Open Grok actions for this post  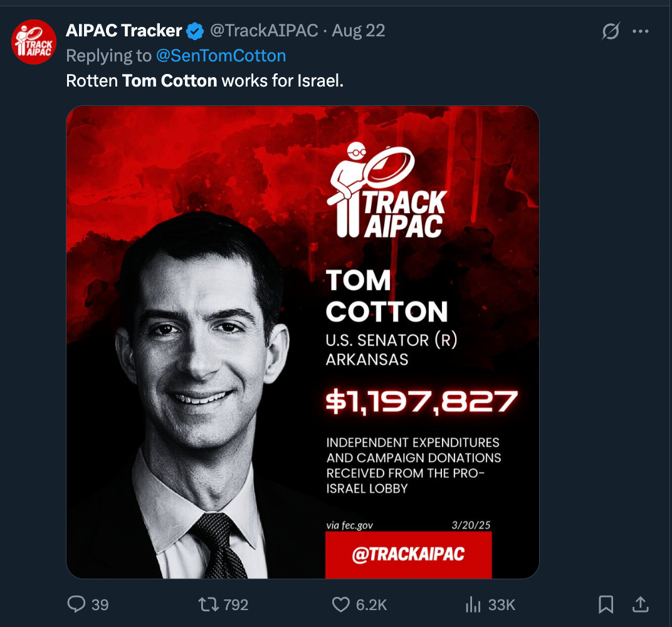tap(611, 31)
